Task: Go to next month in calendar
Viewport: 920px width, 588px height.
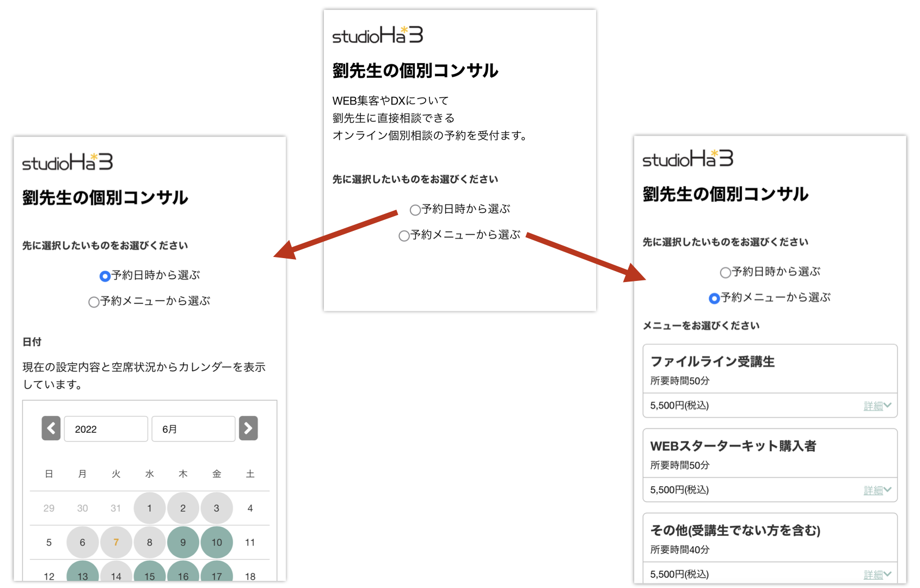Action: 248,428
